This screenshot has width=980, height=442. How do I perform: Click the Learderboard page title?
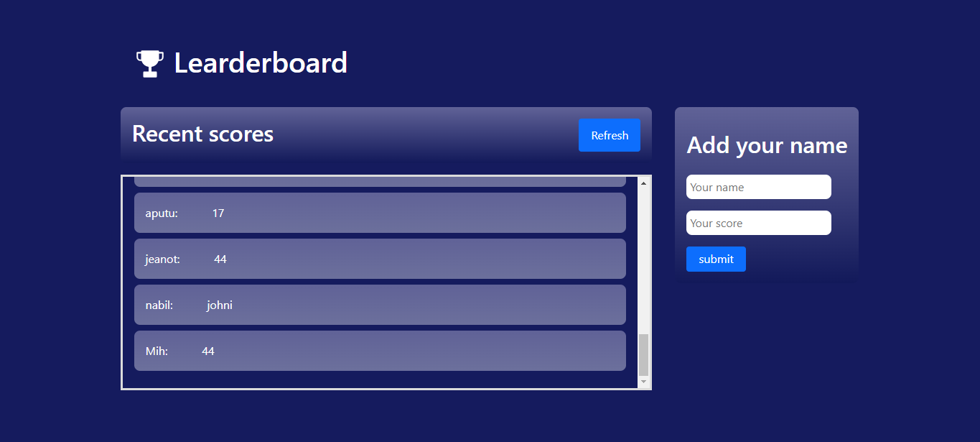click(x=260, y=63)
